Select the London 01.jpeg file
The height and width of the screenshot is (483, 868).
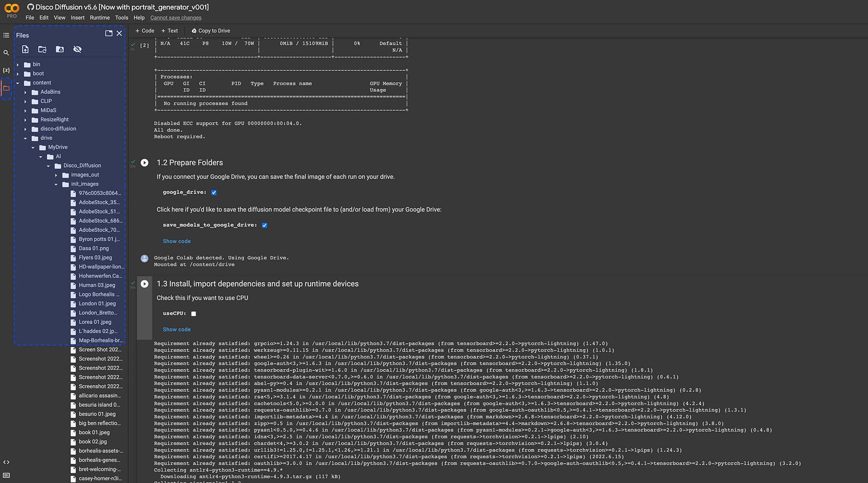[97, 304]
